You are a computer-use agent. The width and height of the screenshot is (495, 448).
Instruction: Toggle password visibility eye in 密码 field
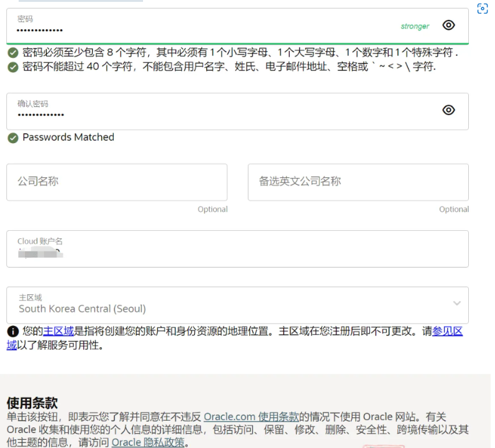click(448, 26)
